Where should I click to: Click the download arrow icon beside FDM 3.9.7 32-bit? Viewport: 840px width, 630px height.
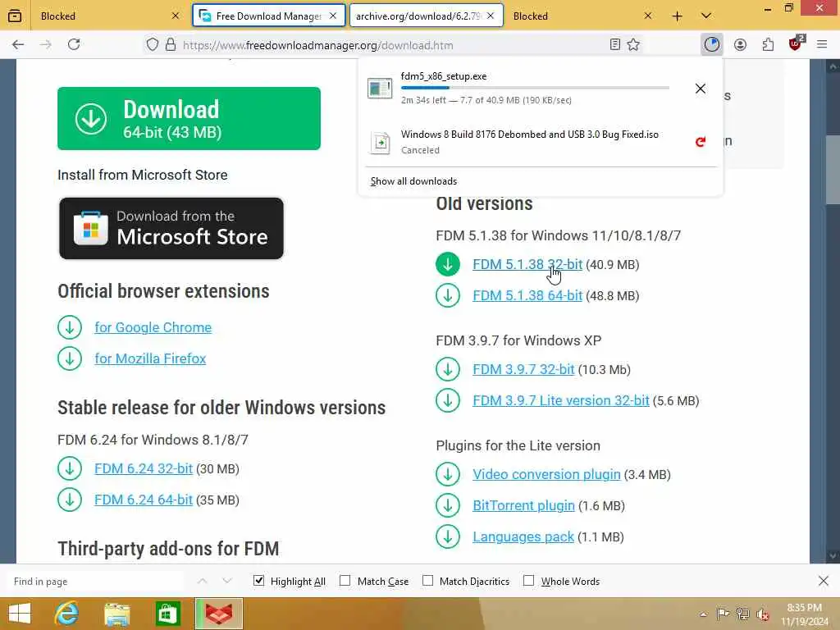[x=448, y=370]
